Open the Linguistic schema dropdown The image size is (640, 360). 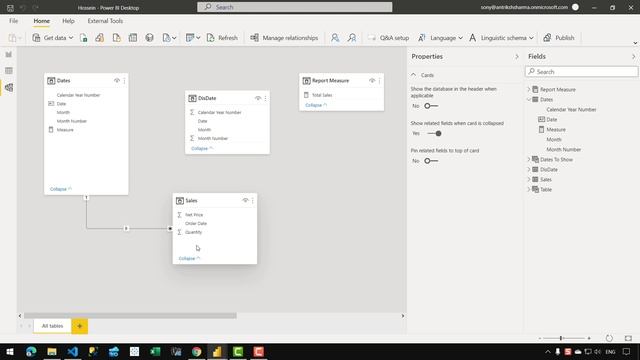click(501, 38)
